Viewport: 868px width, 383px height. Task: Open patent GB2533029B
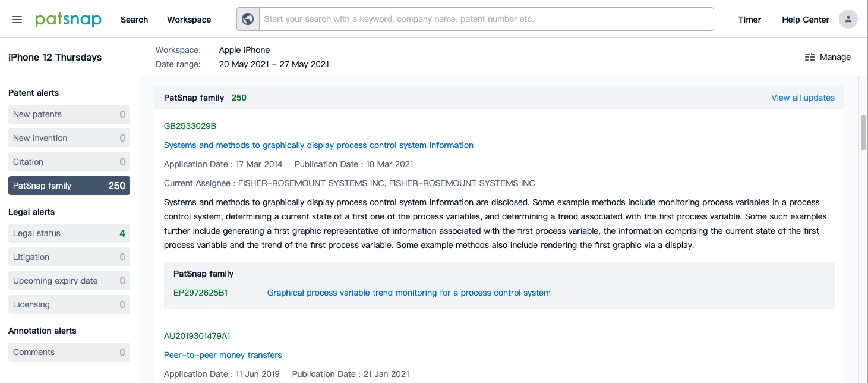pyautogui.click(x=190, y=126)
